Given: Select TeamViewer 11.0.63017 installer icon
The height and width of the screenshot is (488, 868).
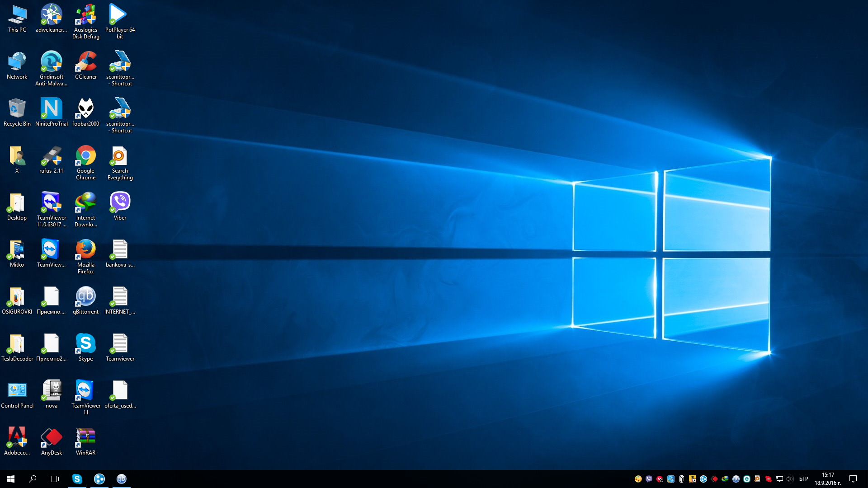Looking at the screenshot, I should (52, 210).
